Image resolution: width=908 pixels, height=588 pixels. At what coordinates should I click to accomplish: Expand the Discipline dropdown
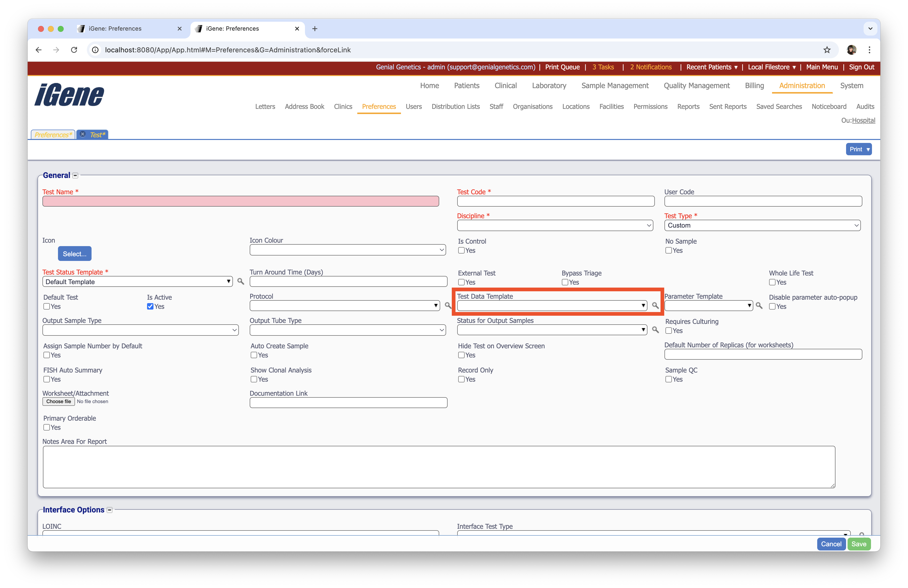point(555,225)
